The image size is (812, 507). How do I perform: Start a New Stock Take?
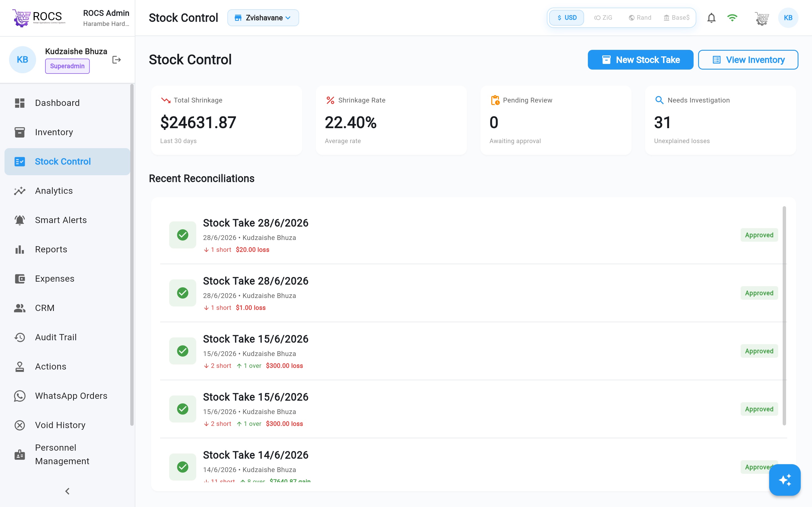[640, 60]
